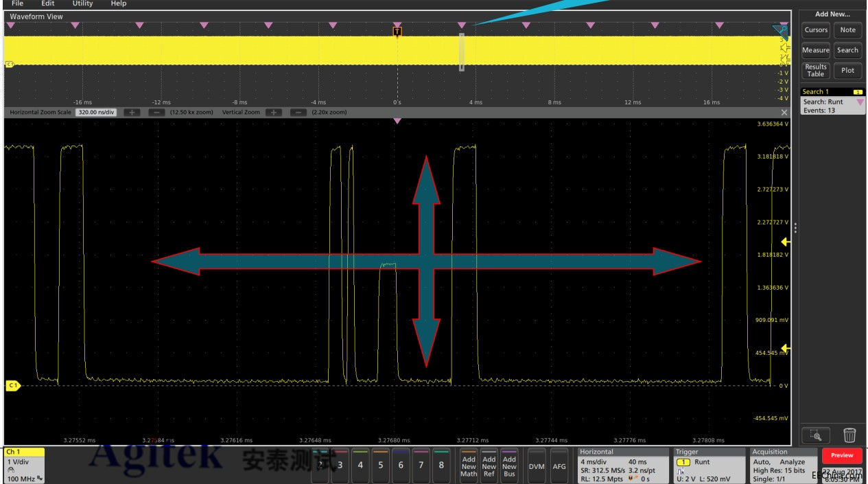Enable the DVM

pyautogui.click(x=537, y=465)
